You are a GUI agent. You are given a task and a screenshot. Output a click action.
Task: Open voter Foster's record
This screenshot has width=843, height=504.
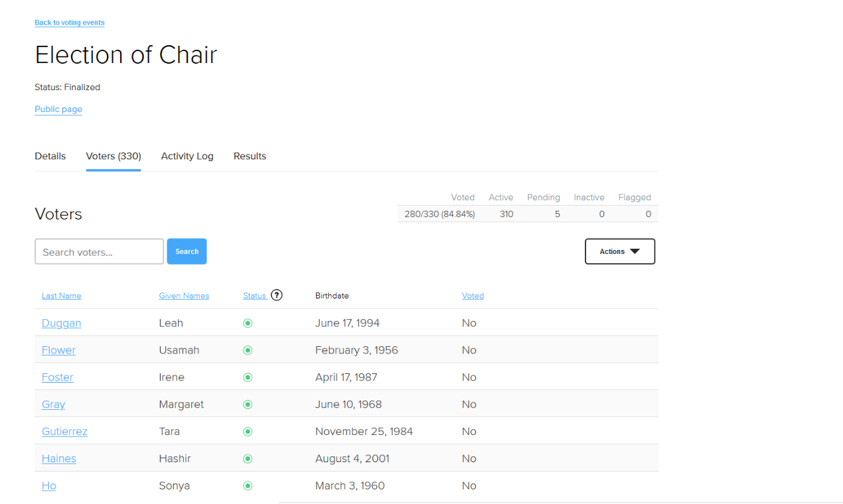click(57, 377)
